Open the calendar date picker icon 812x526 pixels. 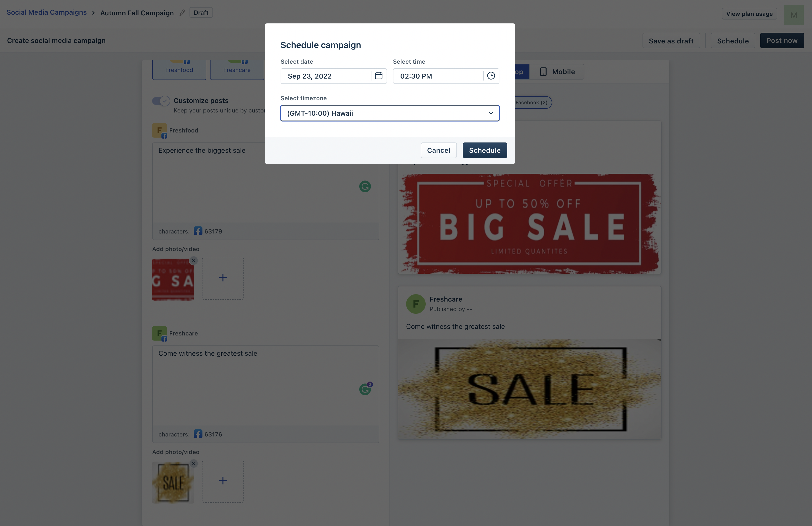click(x=378, y=76)
